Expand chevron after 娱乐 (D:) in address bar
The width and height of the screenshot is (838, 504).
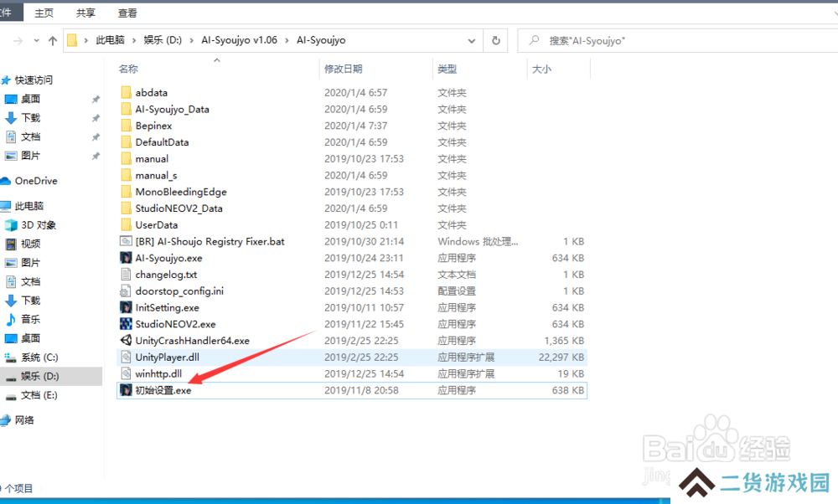(x=191, y=40)
